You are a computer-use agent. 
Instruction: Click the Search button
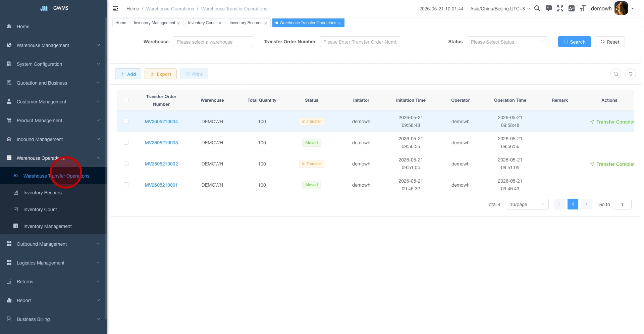[574, 42]
